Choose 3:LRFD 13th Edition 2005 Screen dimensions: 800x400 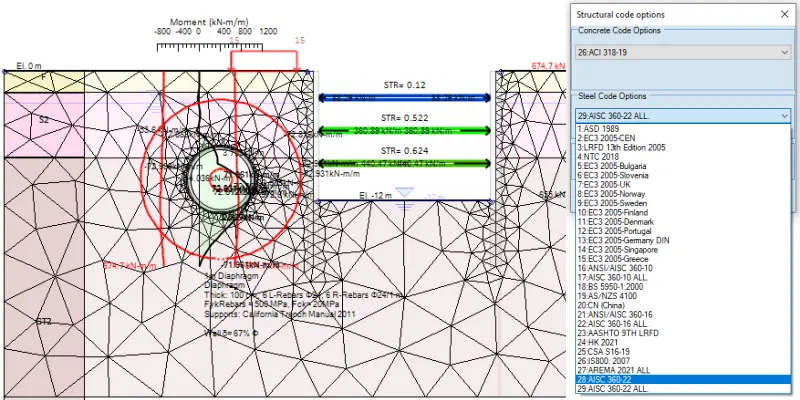[683, 147]
